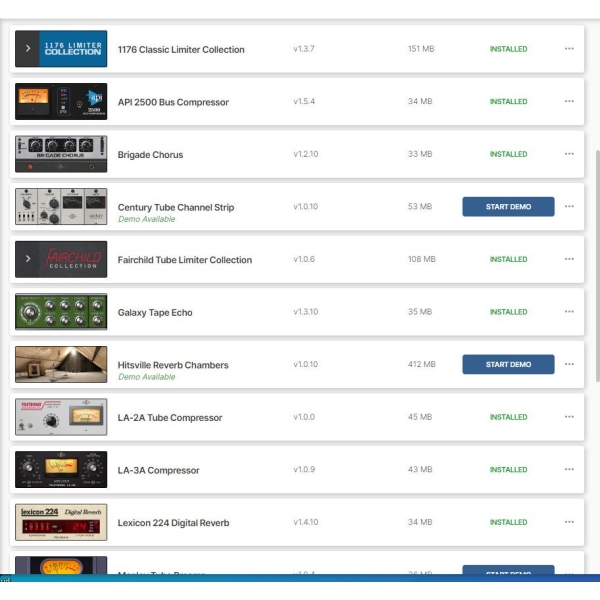Select the Galaxy Tape Echo title

(155, 313)
